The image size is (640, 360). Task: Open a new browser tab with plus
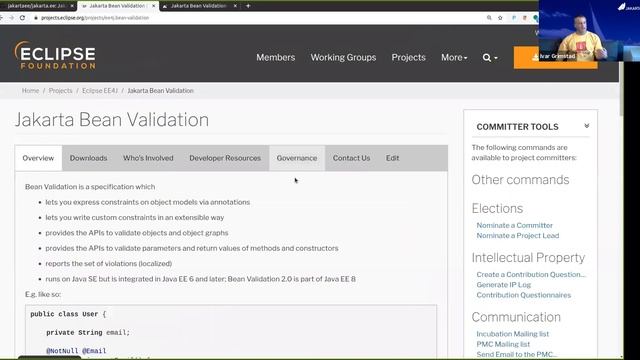tap(248, 6)
